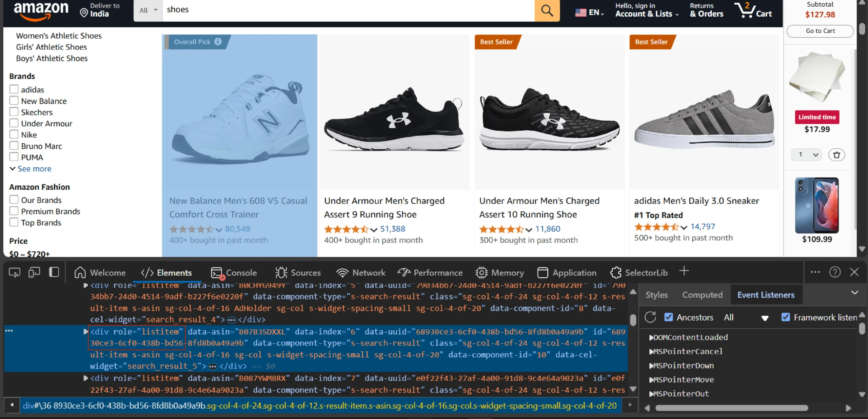Check the New Balance brand filter
The height and width of the screenshot is (419, 868).
click(x=14, y=100)
